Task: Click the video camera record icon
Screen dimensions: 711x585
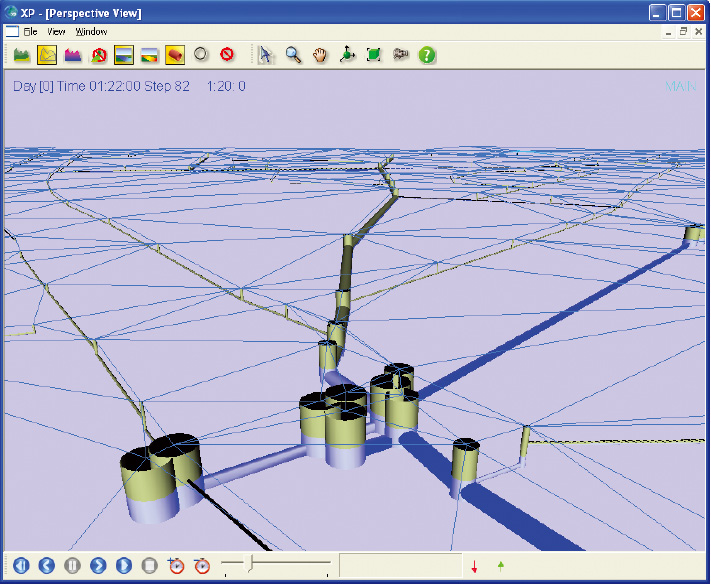Action: pyautogui.click(x=401, y=54)
